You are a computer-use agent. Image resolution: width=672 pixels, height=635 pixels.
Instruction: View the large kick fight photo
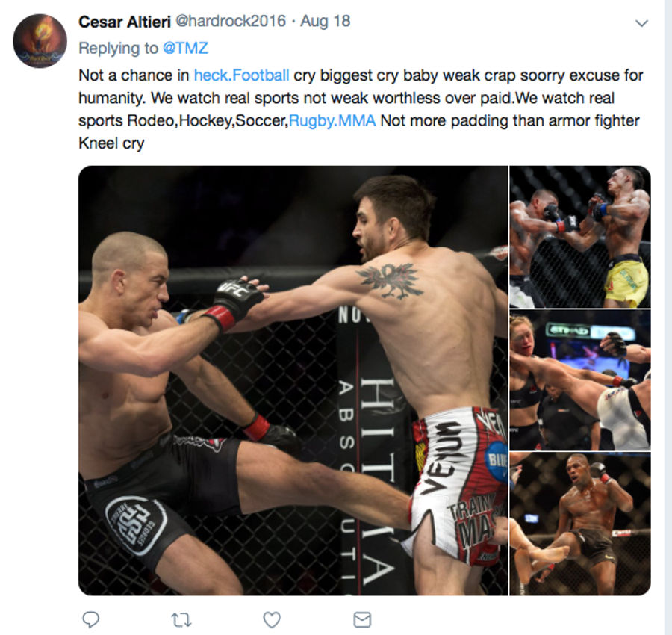point(293,380)
